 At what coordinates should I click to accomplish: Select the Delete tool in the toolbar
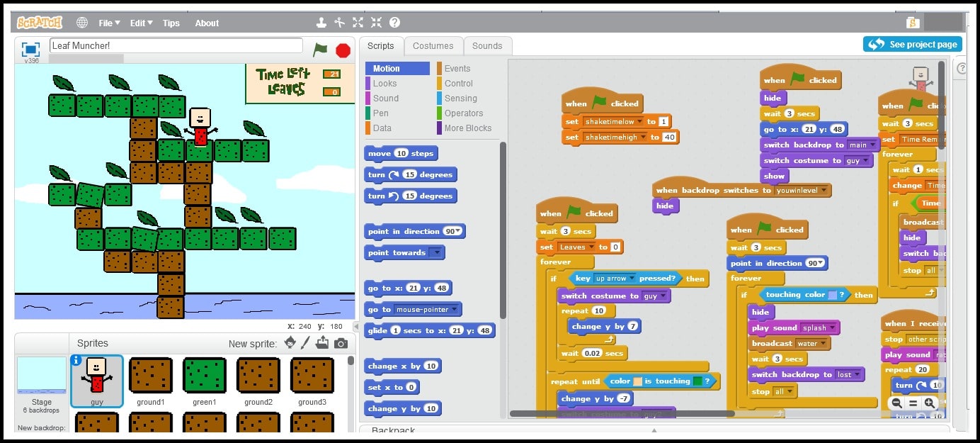(x=340, y=22)
